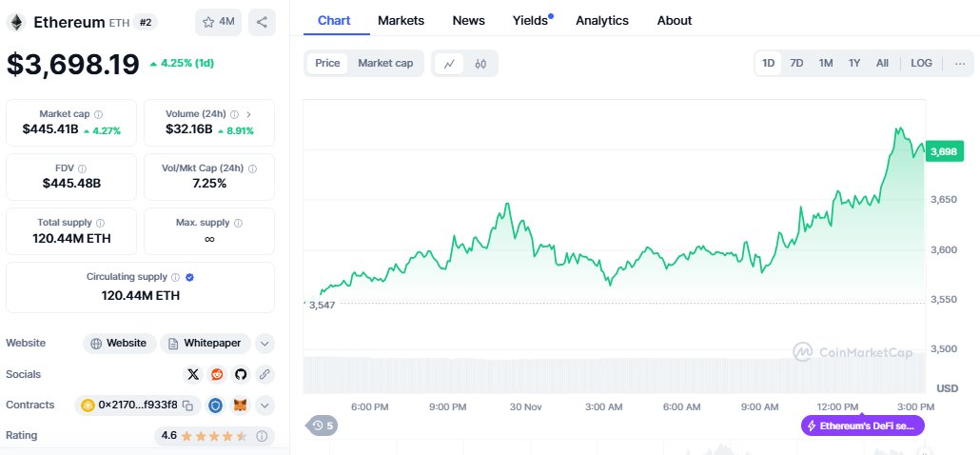This screenshot has height=455, width=980.
Task: Click the history events badge showing 5
Action: [x=323, y=426]
